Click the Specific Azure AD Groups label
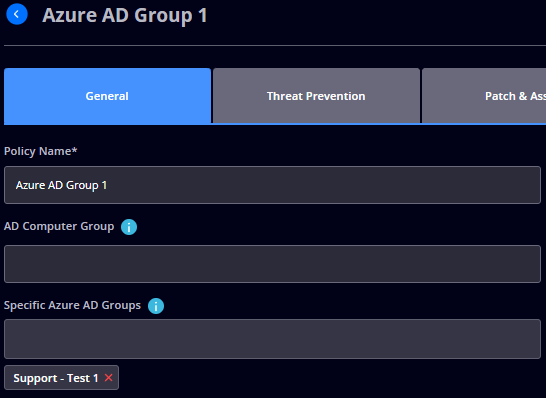Screen dimensions: 546x398 click(72, 305)
